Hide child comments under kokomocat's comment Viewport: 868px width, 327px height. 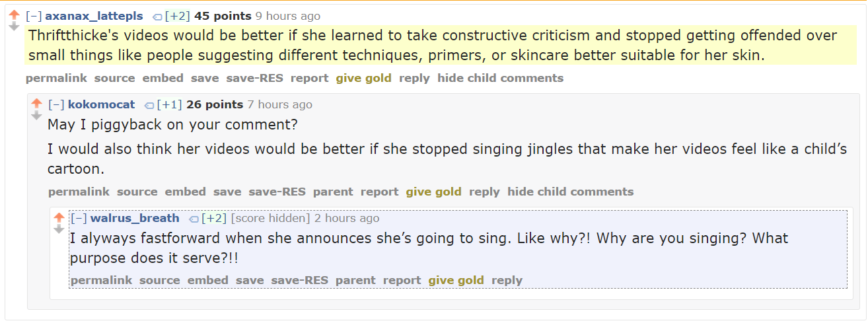point(570,192)
